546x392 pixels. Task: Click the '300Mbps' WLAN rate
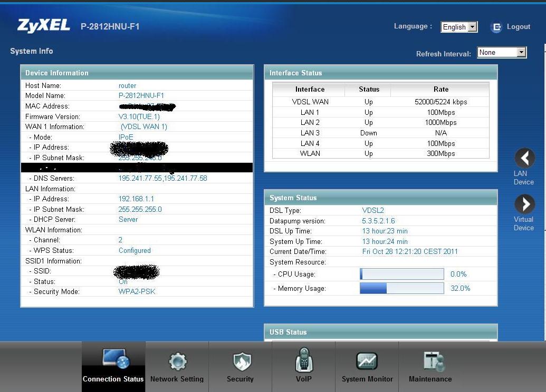[x=441, y=153]
